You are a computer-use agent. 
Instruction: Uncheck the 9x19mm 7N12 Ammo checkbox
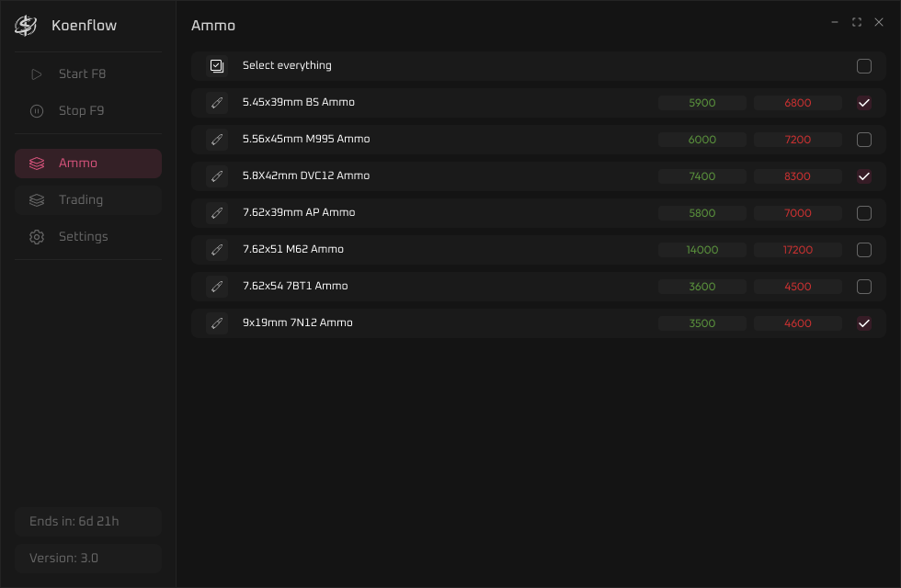[x=863, y=323]
